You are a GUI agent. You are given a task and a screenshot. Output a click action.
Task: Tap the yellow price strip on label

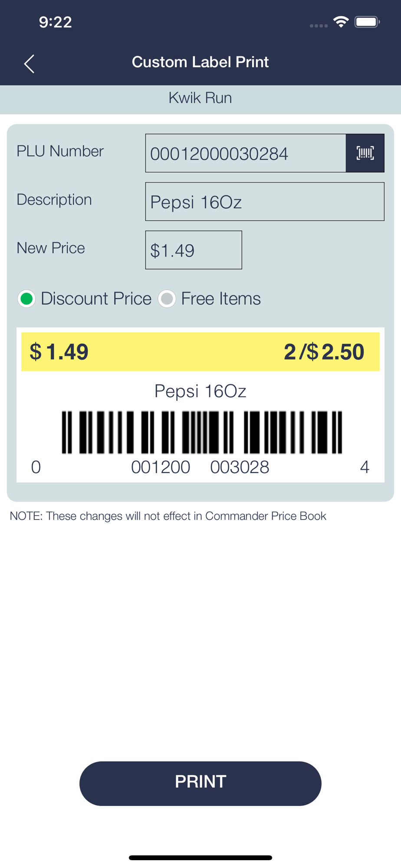pos(200,352)
